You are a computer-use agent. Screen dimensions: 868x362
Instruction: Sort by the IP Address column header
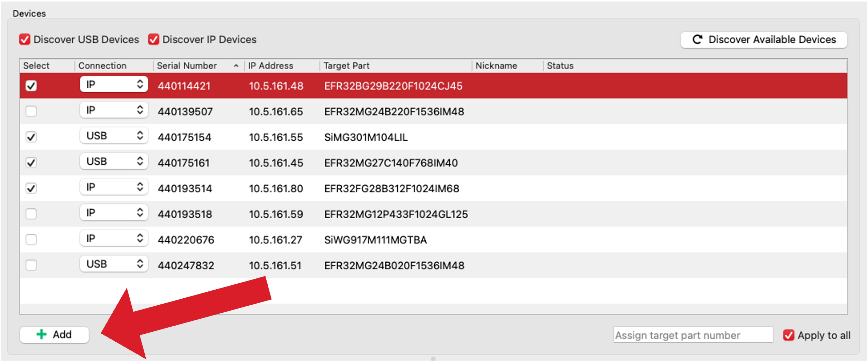click(x=270, y=66)
